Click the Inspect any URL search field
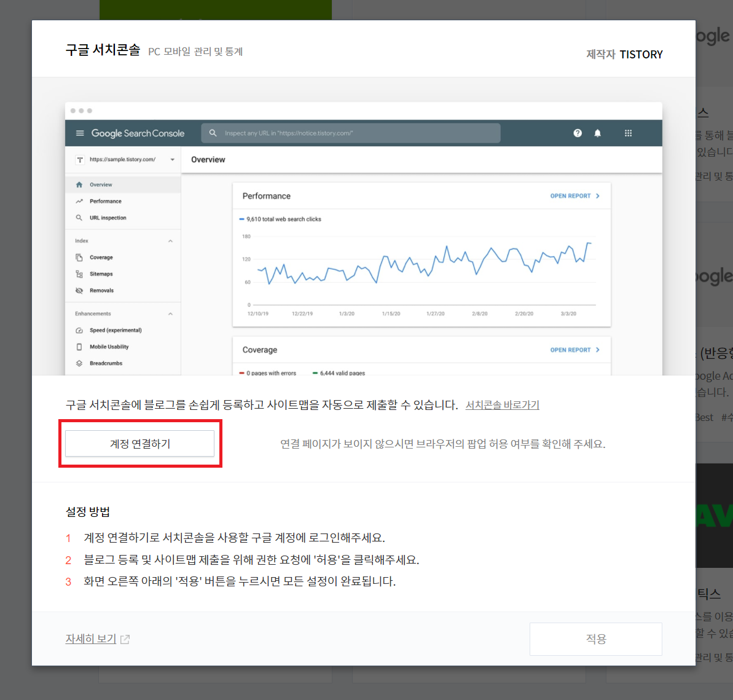 [351, 133]
